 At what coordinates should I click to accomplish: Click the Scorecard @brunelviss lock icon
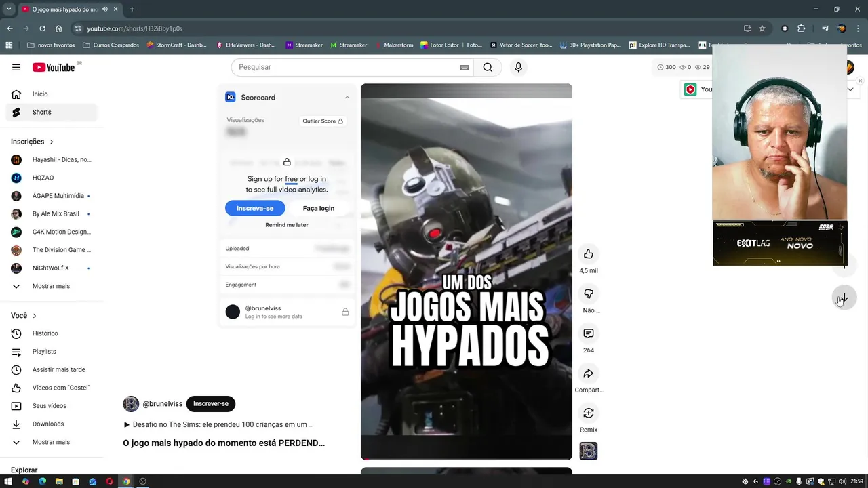click(345, 312)
